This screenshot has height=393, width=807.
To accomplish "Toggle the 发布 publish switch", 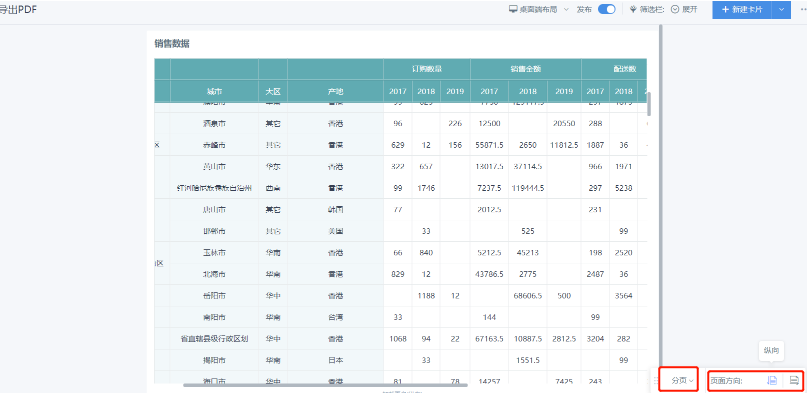I will (606, 9).
